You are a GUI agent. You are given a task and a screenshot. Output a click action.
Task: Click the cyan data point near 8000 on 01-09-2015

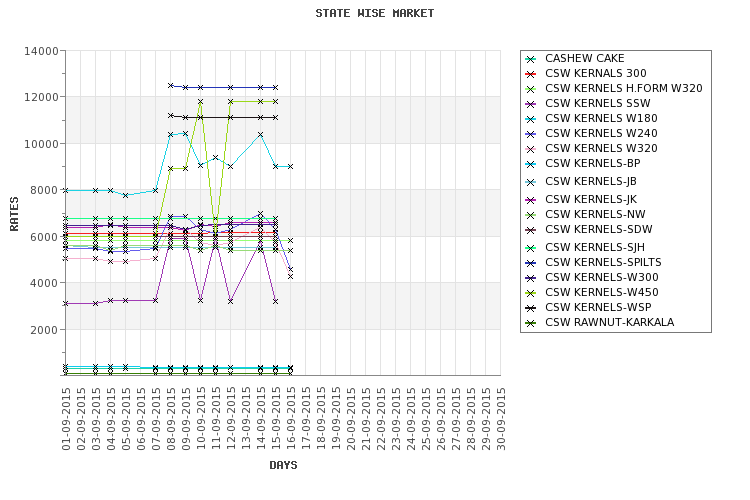(66, 190)
